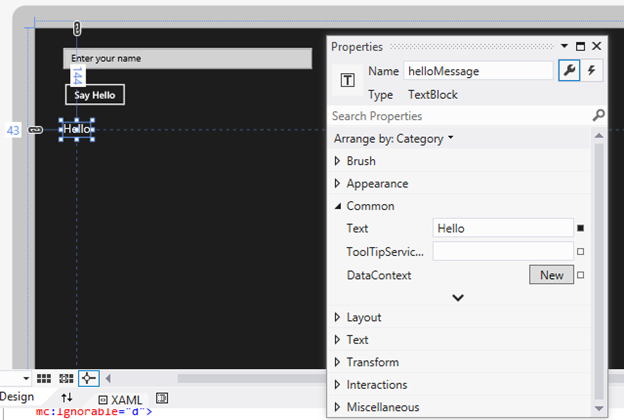Switch to the Design tab

click(17, 397)
